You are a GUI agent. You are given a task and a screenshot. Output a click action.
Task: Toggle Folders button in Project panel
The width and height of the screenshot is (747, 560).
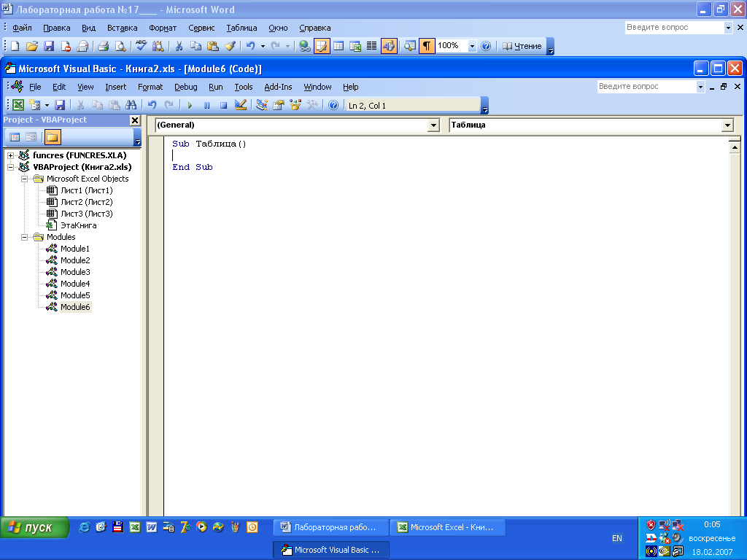(x=53, y=137)
